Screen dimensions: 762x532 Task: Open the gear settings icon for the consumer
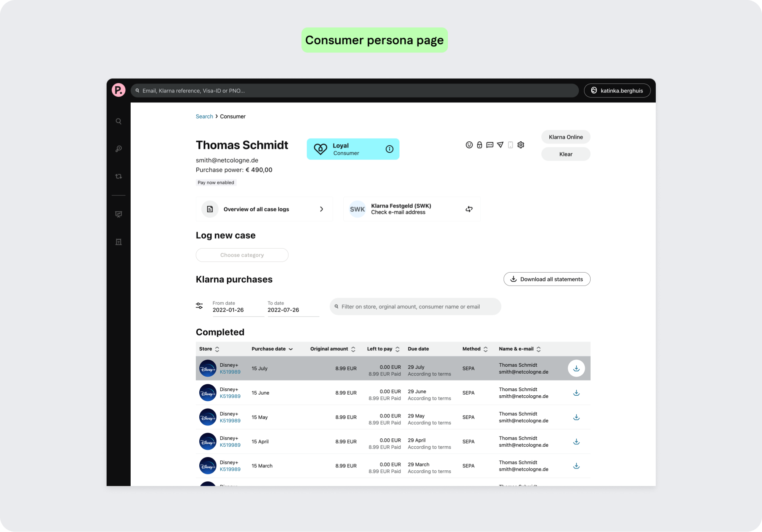[521, 145]
